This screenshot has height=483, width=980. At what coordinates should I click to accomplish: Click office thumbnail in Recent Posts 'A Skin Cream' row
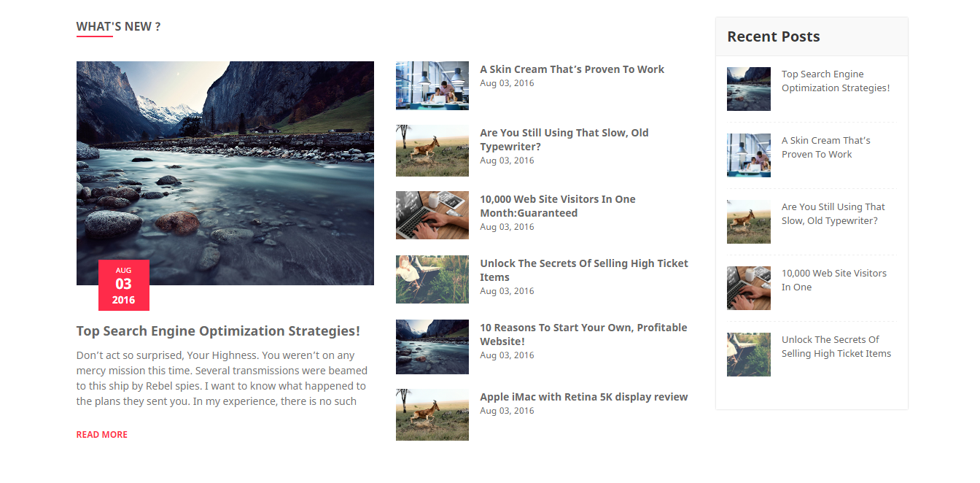[x=749, y=155]
